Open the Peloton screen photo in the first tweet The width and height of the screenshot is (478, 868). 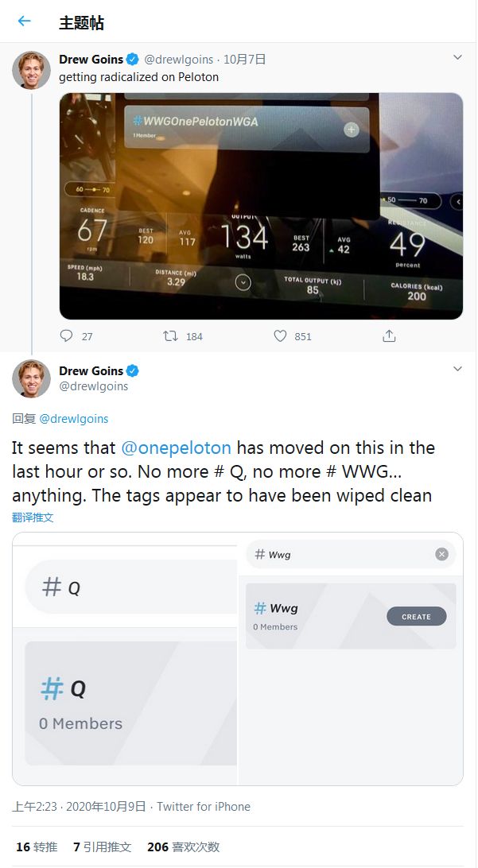[x=261, y=206]
